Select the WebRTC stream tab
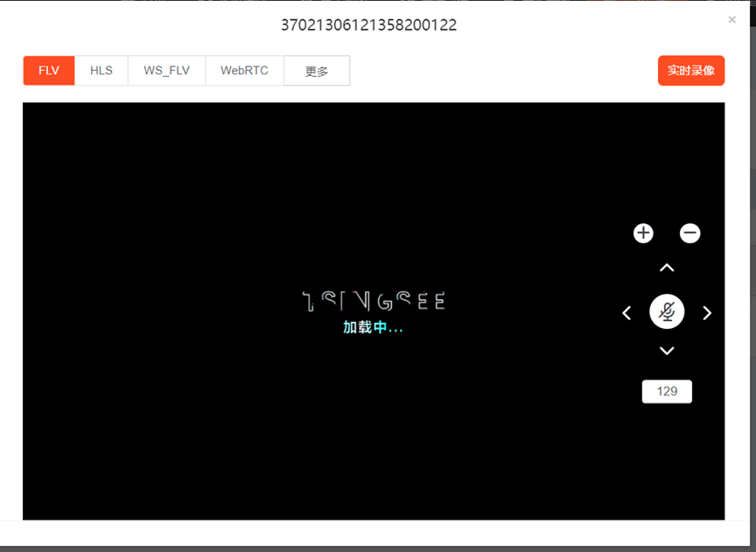This screenshot has width=756, height=552. click(x=244, y=71)
